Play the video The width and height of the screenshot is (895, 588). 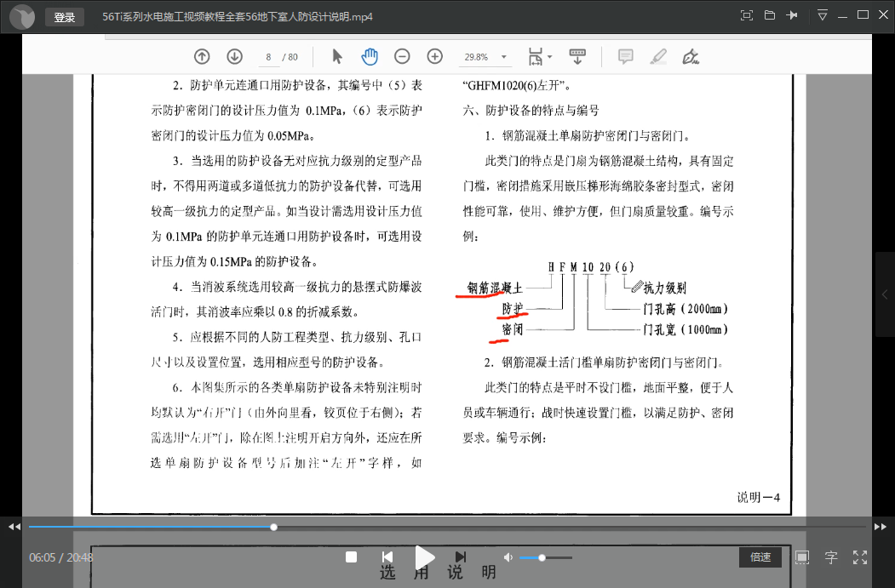click(x=424, y=557)
